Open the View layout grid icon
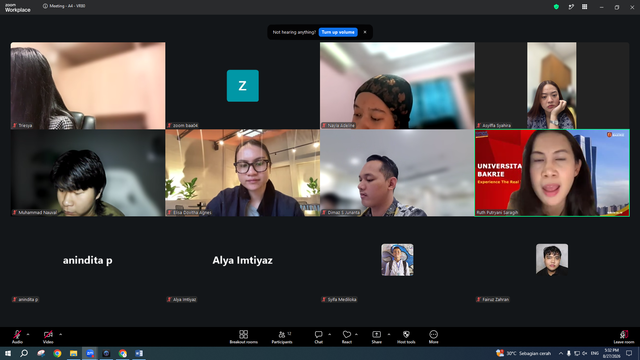The image size is (640, 360). pos(584,7)
